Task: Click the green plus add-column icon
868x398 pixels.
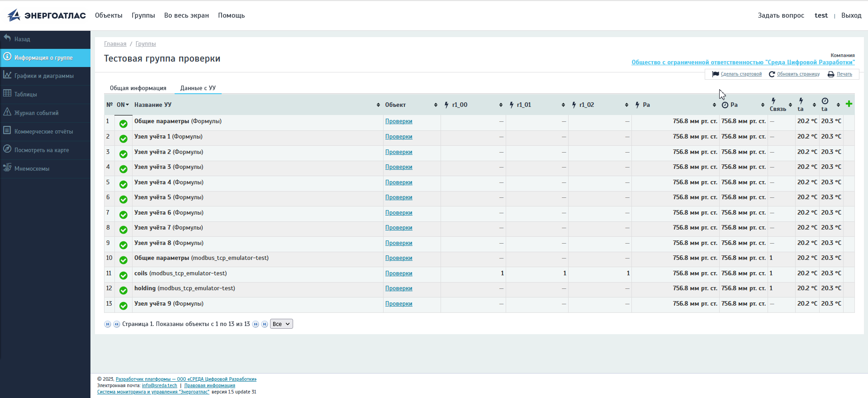Action: 849,104
